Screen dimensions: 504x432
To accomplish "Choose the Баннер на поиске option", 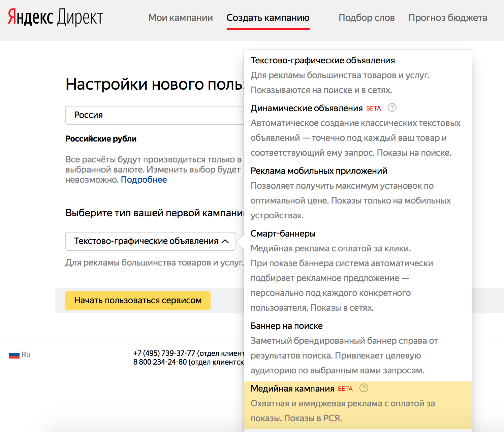I will click(x=357, y=348).
